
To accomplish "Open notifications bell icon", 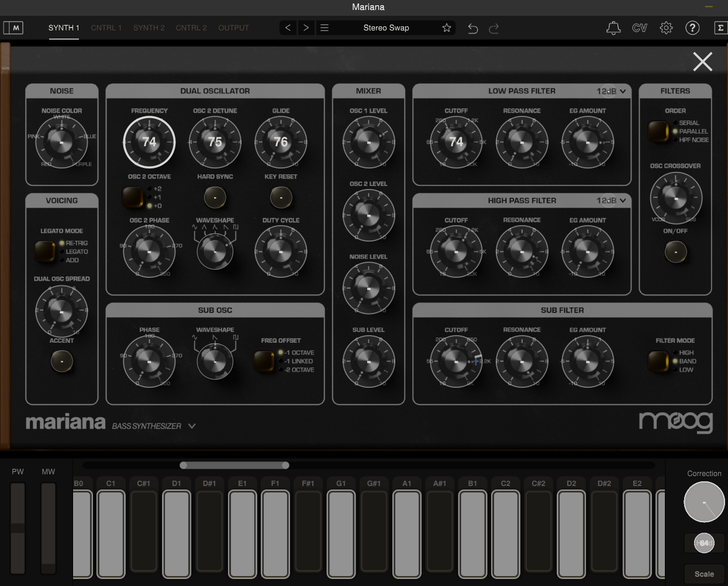I will coord(613,28).
